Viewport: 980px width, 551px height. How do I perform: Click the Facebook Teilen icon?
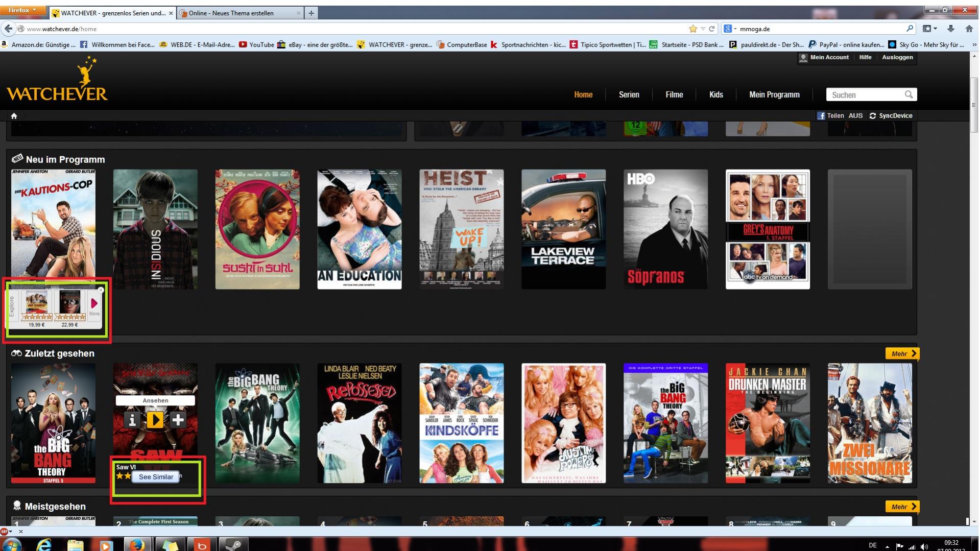[x=821, y=116]
